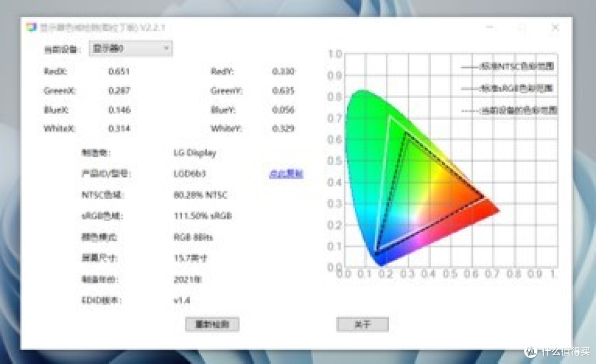Image resolution: width=596 pixels, height=364 pixels.
Task: Minimize the color gamut tool window
Action: (x=490, y=28)
